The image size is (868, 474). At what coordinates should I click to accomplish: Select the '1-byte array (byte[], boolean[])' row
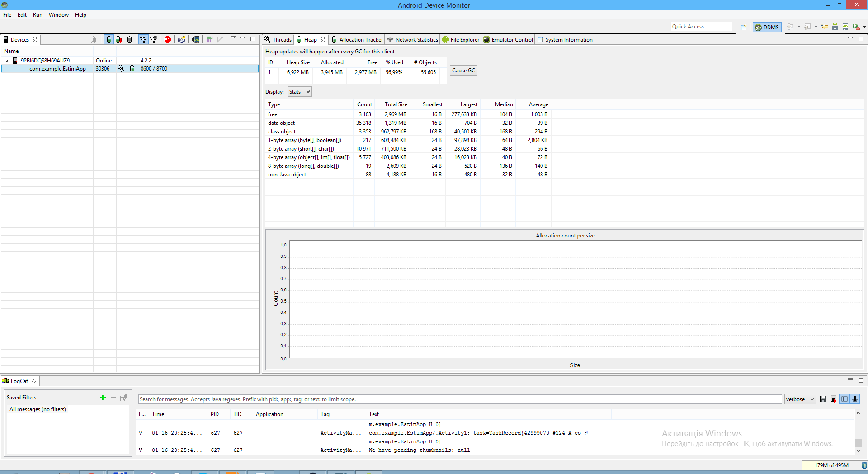click(408, 140)
